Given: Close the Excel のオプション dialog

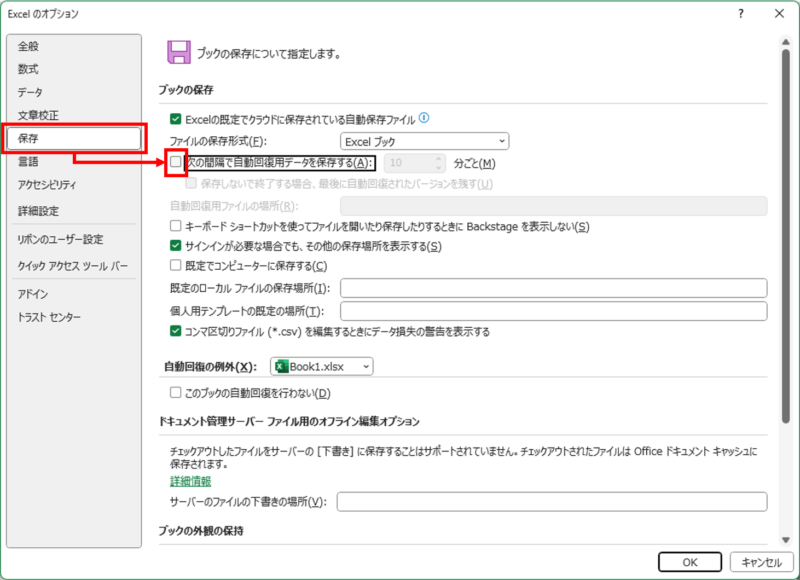Looking at the screenshot, I should [x=780, y=14].
